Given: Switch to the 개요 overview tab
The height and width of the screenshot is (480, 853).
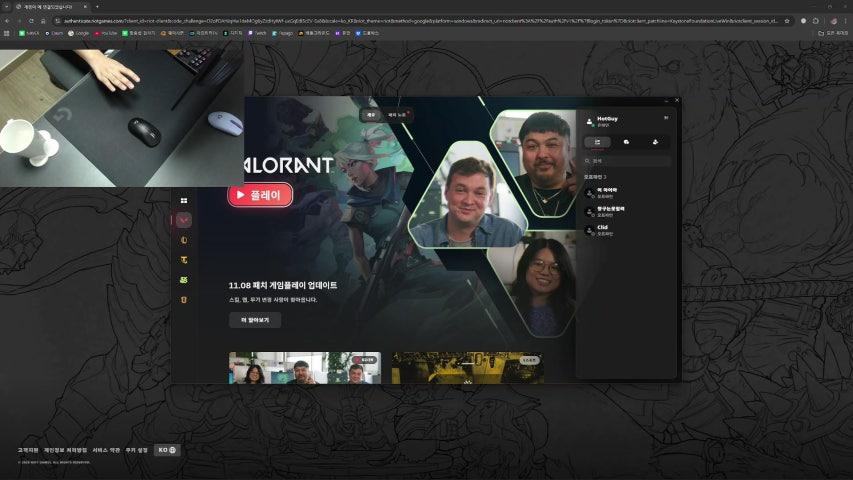Looking at the screenshot, I should (371, 115).
